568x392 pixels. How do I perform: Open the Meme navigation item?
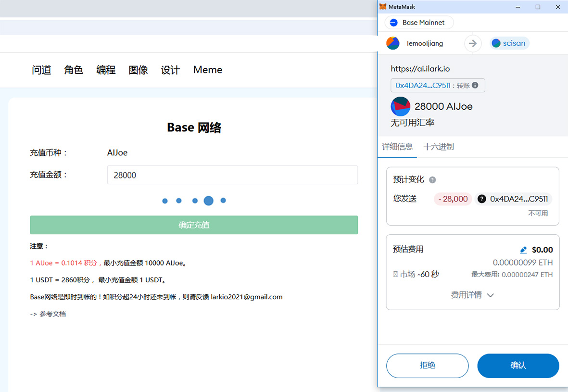tap(208, 70)
